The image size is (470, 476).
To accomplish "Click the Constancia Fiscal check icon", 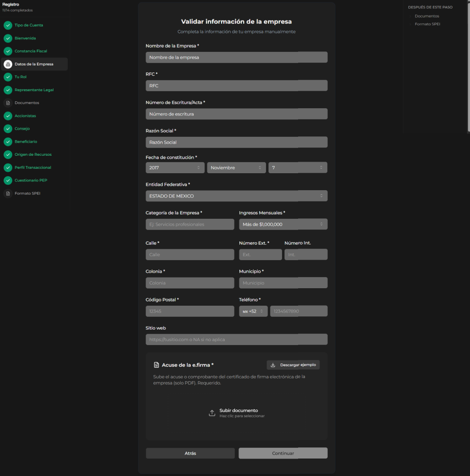I will click(8, 51).
